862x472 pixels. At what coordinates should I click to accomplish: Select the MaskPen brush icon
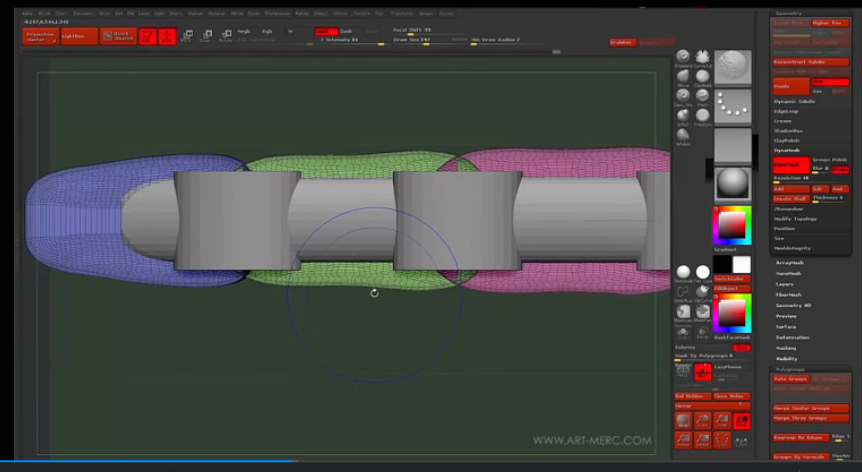pos(703,312)
